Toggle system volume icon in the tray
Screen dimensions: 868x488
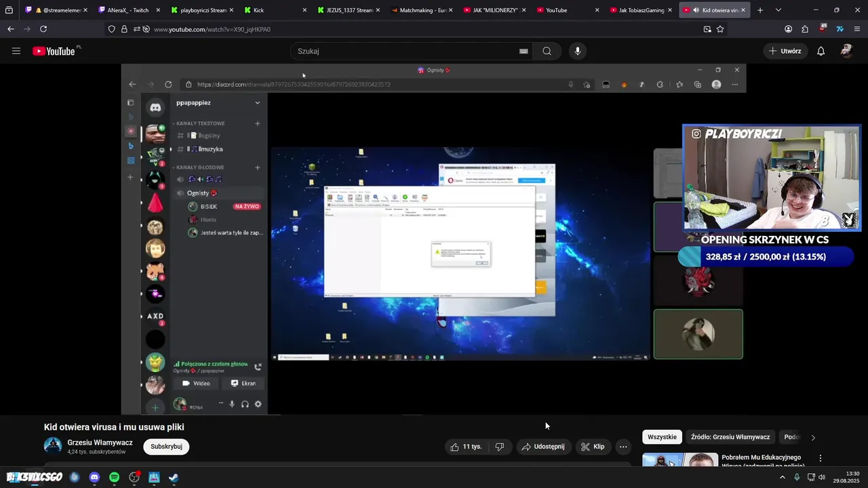click(823, 477)
